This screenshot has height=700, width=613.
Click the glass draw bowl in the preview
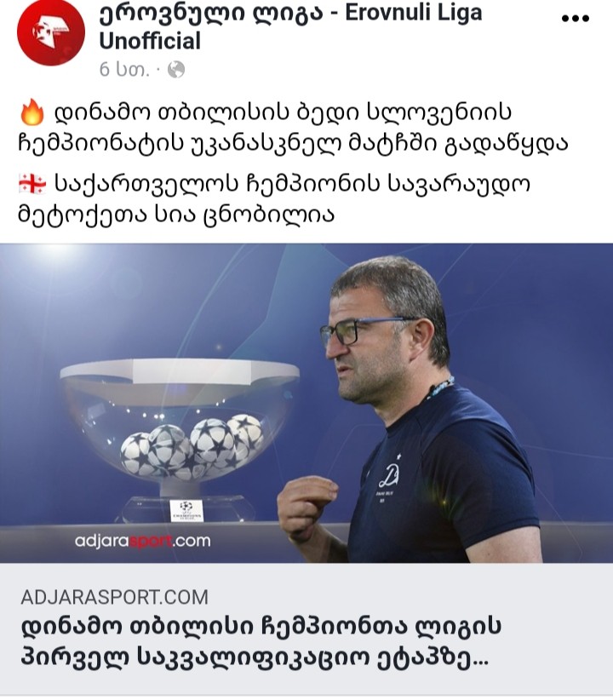[x=180, y=422]
